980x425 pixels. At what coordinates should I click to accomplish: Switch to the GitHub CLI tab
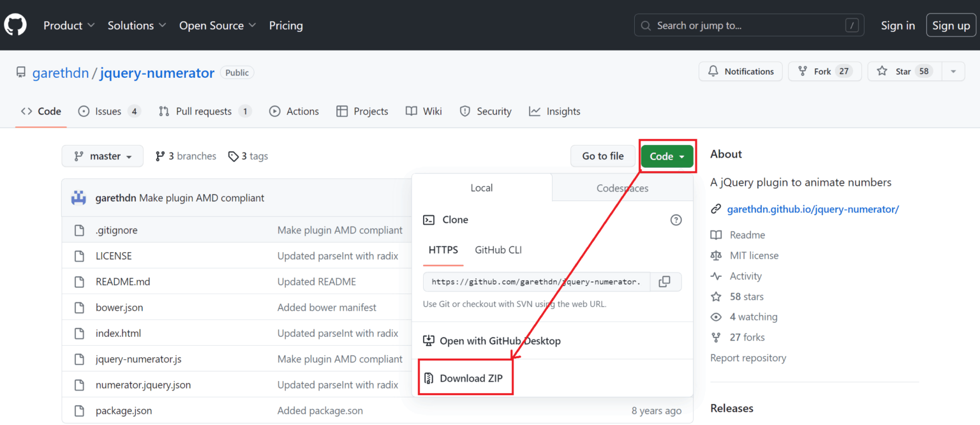click(x=498, y=250)
